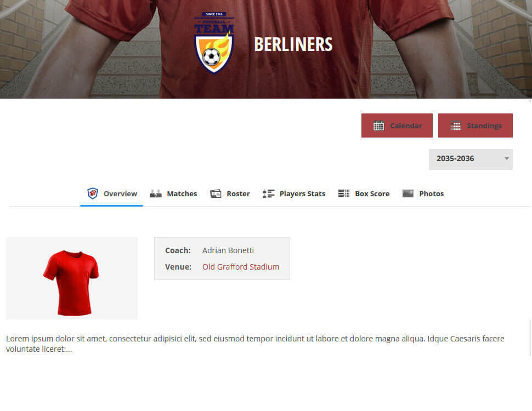Click the Photos picture icon
This screenshot has width=532, height=411.
tap(408, 193)
